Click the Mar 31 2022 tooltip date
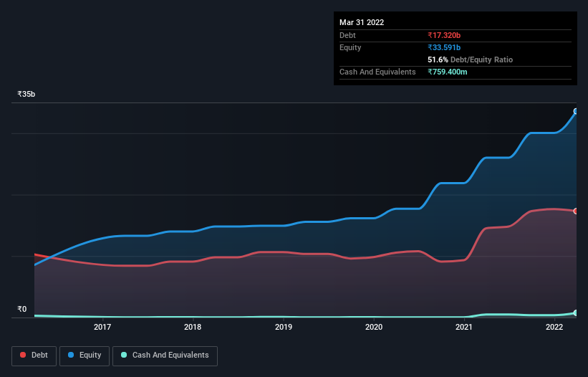 pyautogui.click(x=362, y=22)
